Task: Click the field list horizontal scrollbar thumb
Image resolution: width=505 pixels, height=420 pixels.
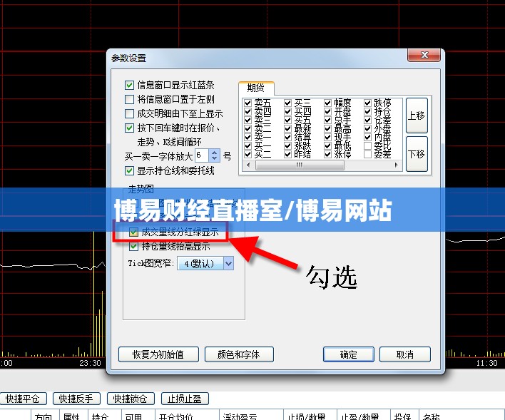Action: (x=300, y=165)
